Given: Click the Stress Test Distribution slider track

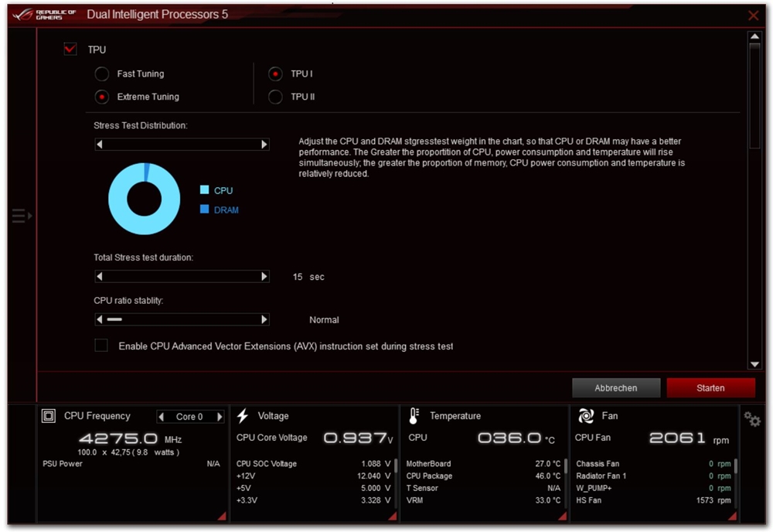Looking at the screenshot, I should (182, 144).
